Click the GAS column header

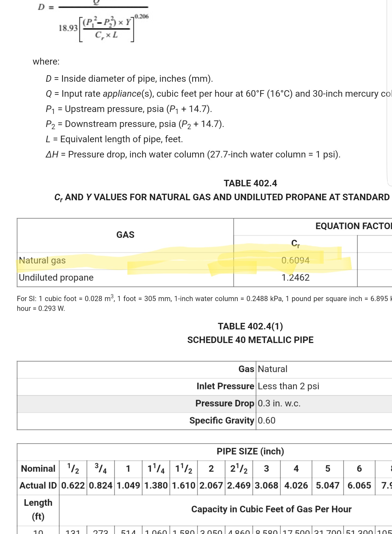[125, 235]
